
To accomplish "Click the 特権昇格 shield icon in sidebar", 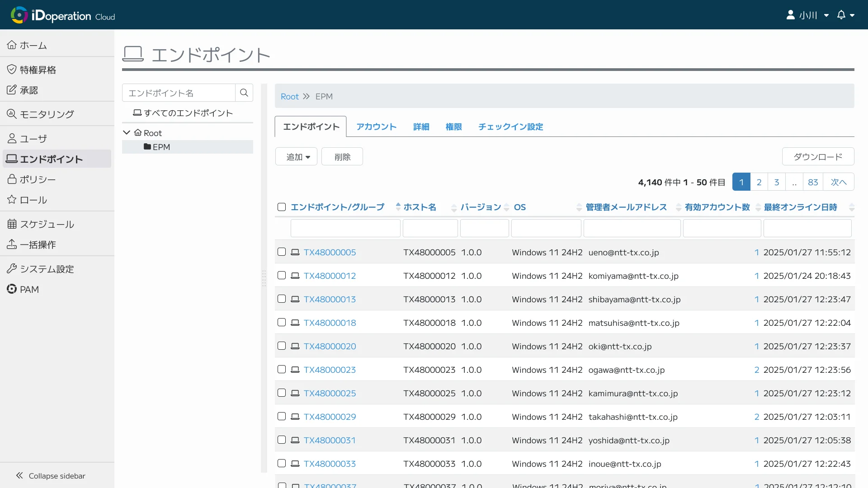I will pos(12,70).
